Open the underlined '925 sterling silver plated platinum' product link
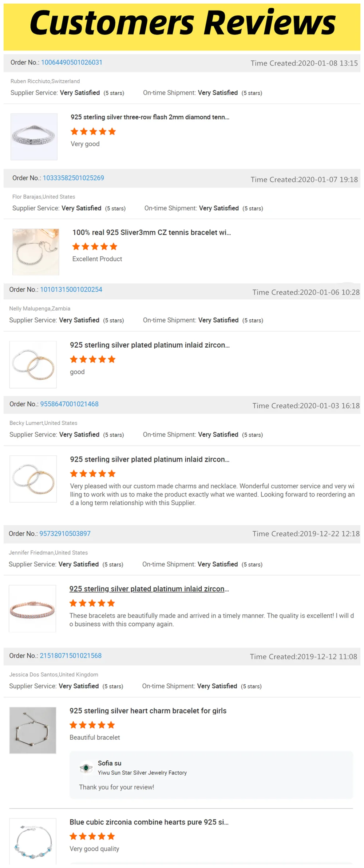Viewport: 364px width, 868px height. pyautogui.click(x=150, y=589)
